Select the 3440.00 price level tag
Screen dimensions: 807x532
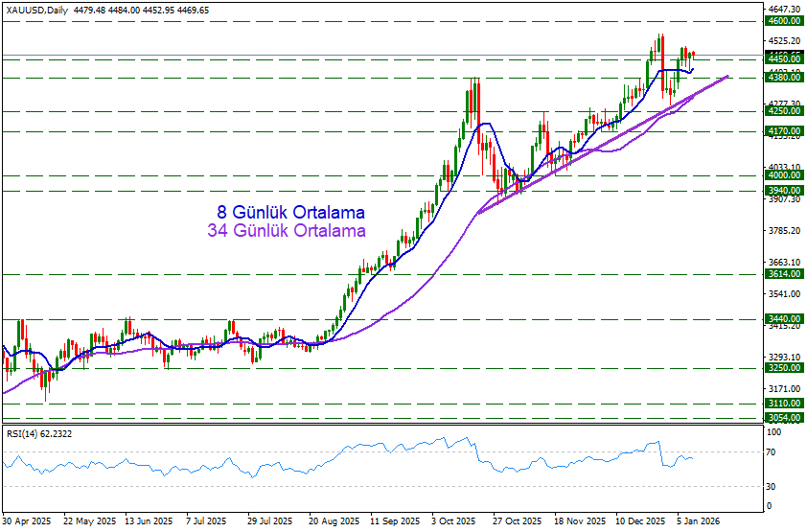(x=783, y=319)
